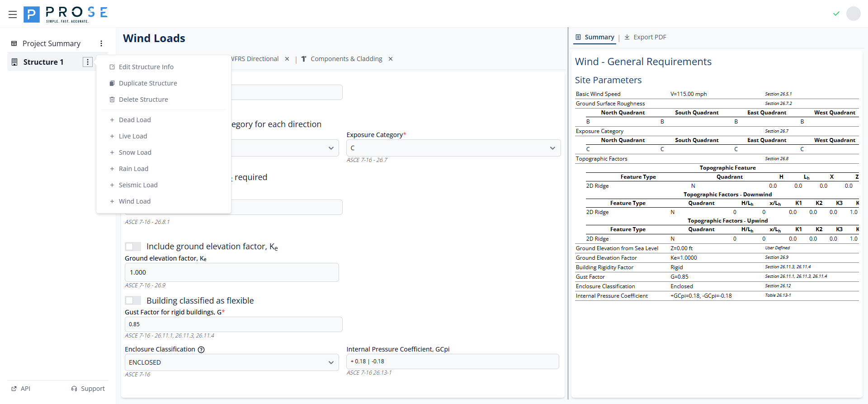Click the Enclosure Classification help icon

coord(202,350)
